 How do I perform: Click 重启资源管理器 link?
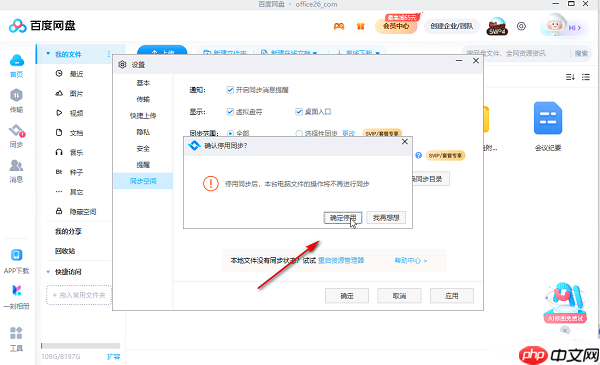click(x=341, y=261)
